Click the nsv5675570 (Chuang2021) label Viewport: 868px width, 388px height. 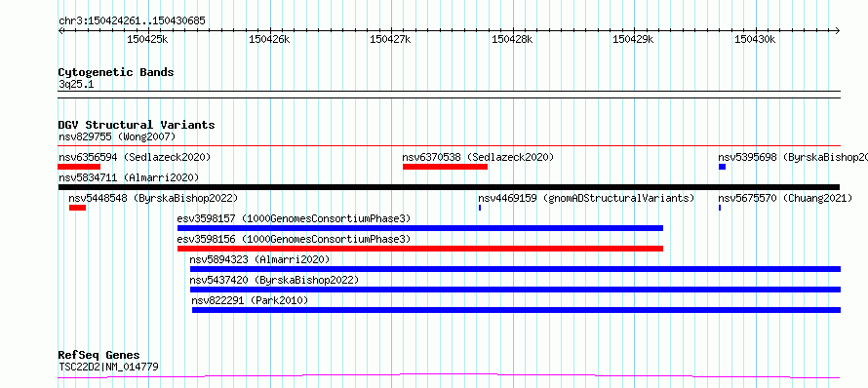[785, 198]
